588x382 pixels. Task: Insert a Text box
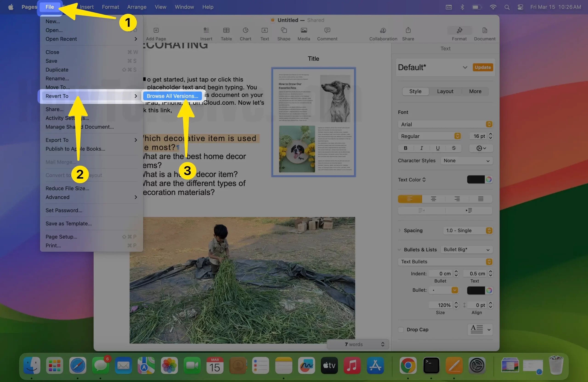point(264,33)
